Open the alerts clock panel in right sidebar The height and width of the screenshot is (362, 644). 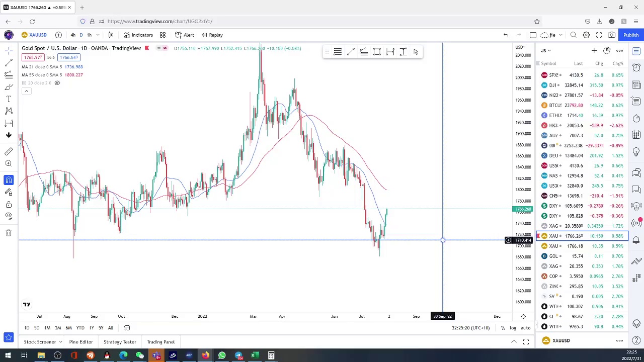[636, 67]
